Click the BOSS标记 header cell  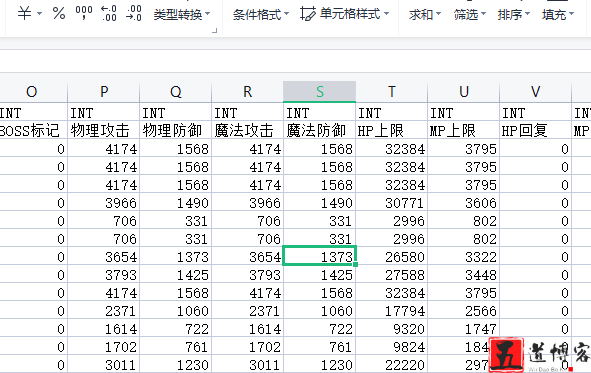pos(34,131)
